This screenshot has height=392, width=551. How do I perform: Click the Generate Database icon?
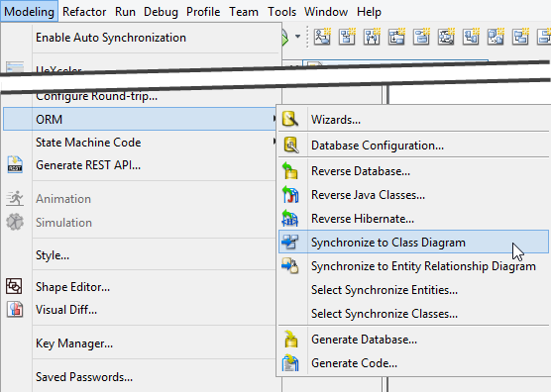291,339
